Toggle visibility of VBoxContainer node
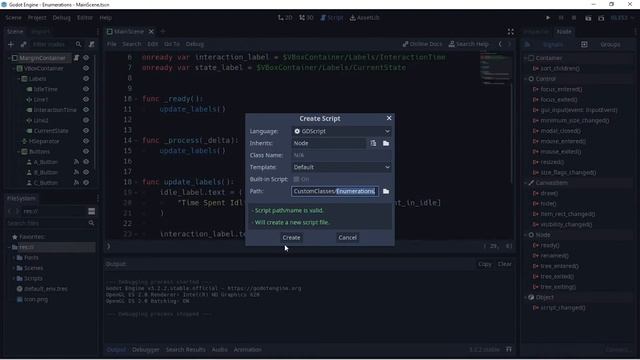640x360 pixels. (86, 68)
